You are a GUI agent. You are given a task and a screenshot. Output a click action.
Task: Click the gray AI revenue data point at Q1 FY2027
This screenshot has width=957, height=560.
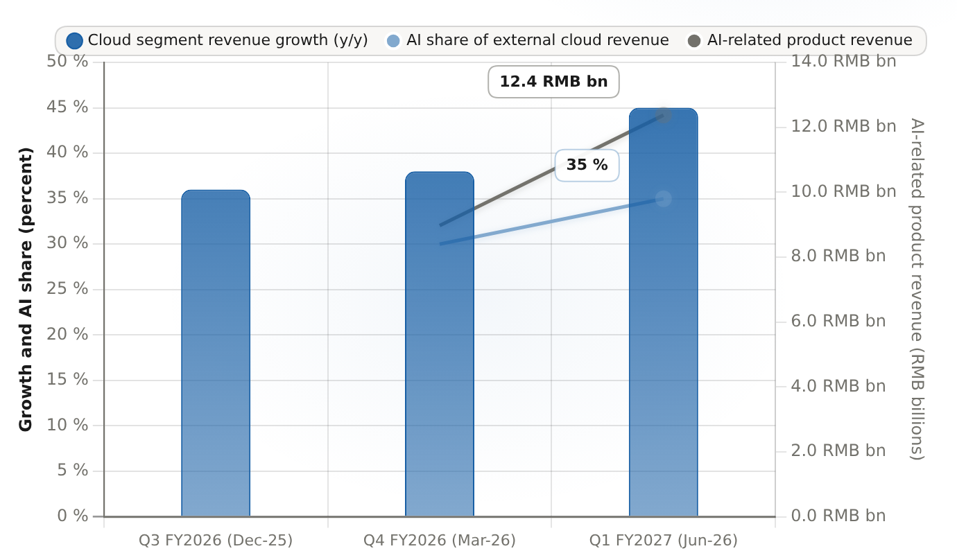point(664,115)
